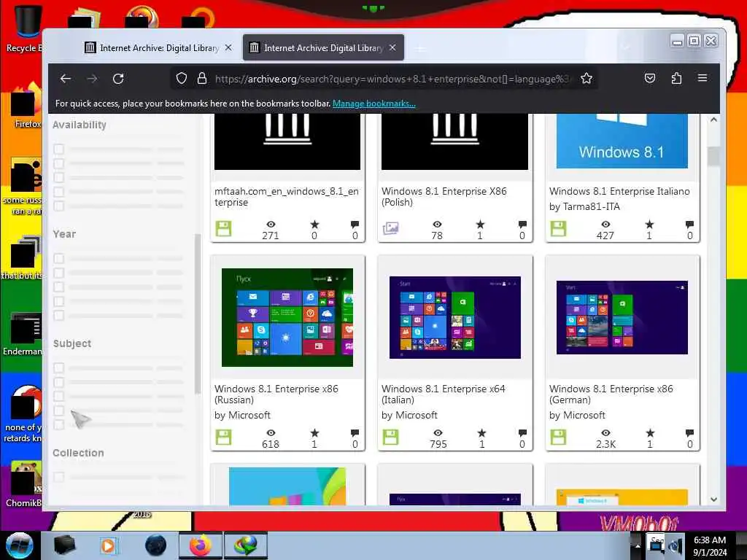Image resolution: width=747 pixels, height=560 pixels.
Task: Click the favorites star on Russian item
Action: pos(314,433)
